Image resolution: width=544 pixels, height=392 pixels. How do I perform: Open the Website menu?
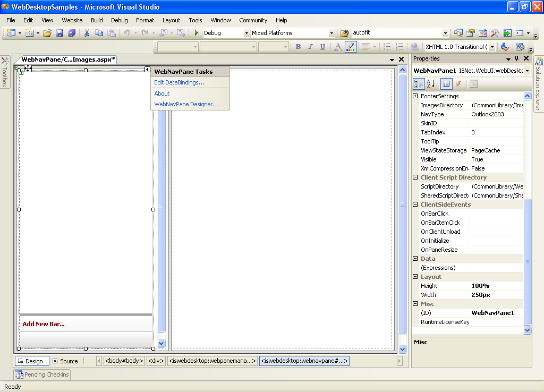click(72, 20)
